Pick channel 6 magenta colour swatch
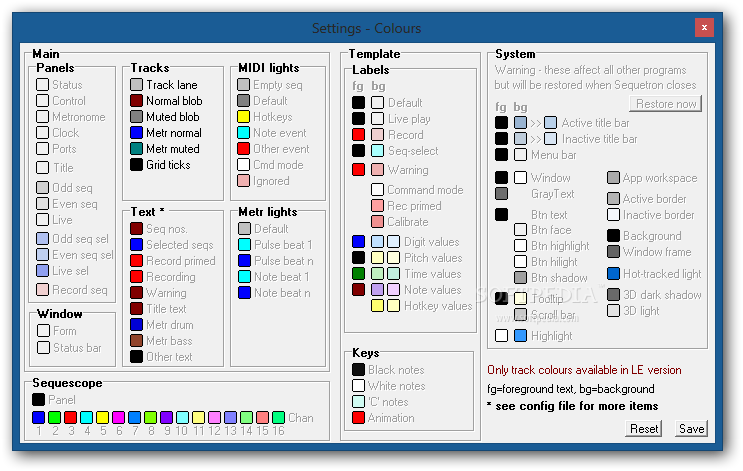The image size is (743, 471). pyautogui.click(x=118, y=417)
